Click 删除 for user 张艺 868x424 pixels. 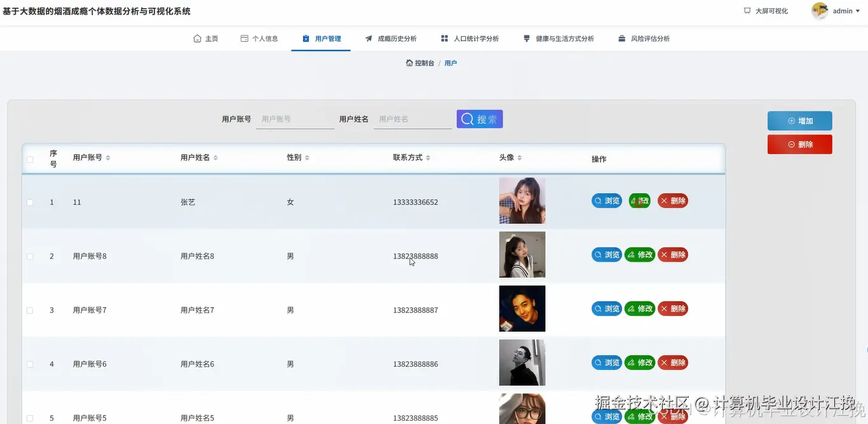click(673, 201)
